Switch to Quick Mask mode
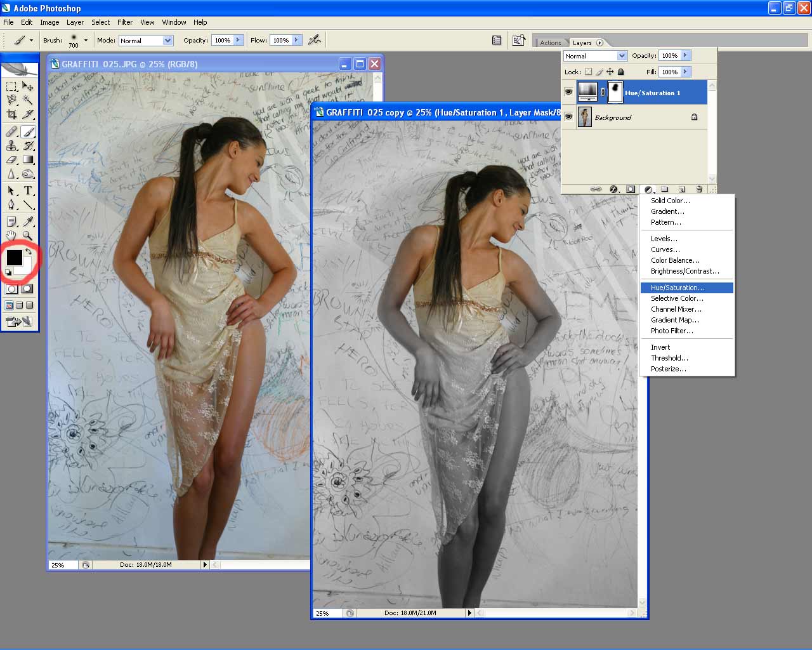Viewport: 812px width, 650px height. [x=27, y=289]
